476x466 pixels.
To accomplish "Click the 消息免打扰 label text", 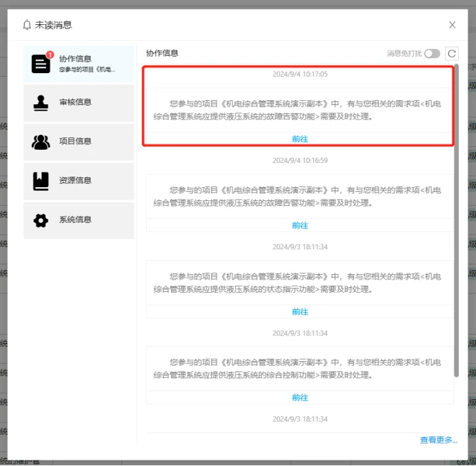I will pos(404,54).
